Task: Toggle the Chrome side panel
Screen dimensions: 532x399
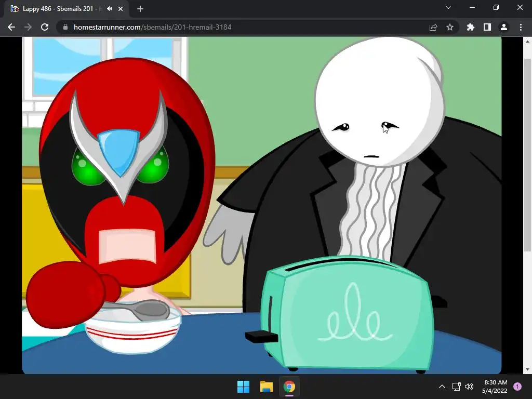Action: point(487,27)
